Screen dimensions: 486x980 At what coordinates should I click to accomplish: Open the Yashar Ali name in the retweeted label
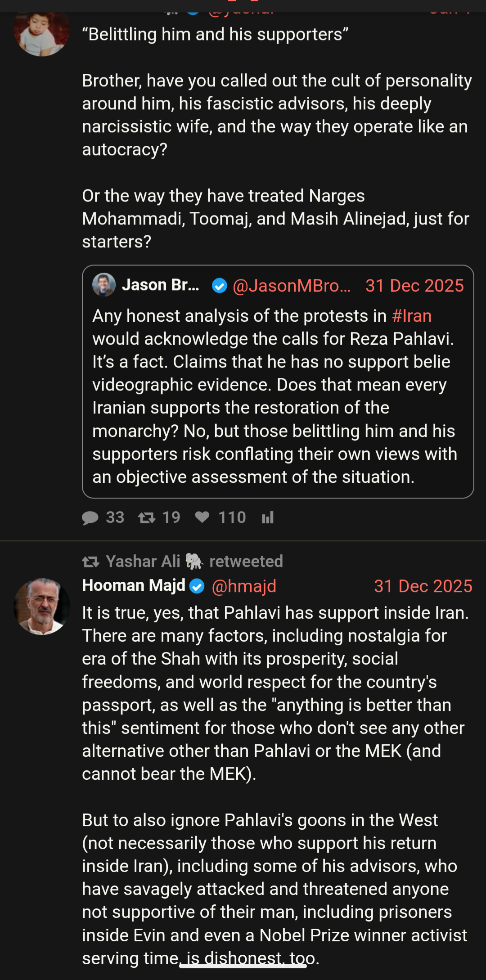[143, 562]
